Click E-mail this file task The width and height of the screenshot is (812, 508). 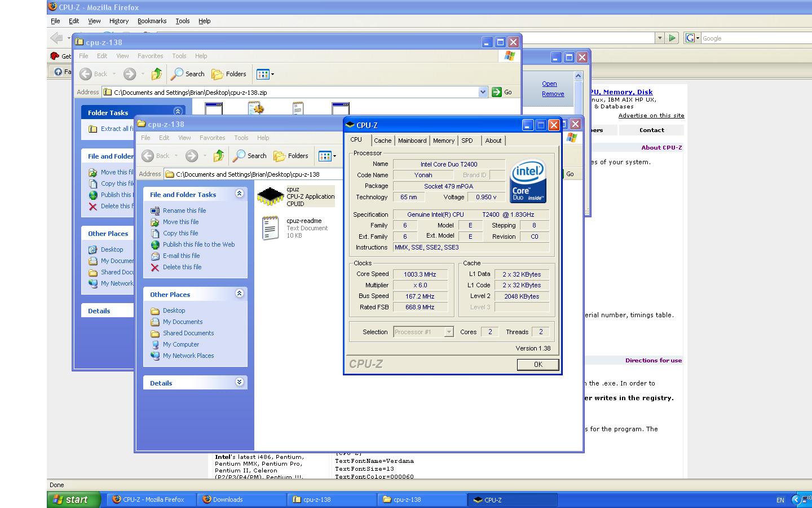(x=181, y=256)
